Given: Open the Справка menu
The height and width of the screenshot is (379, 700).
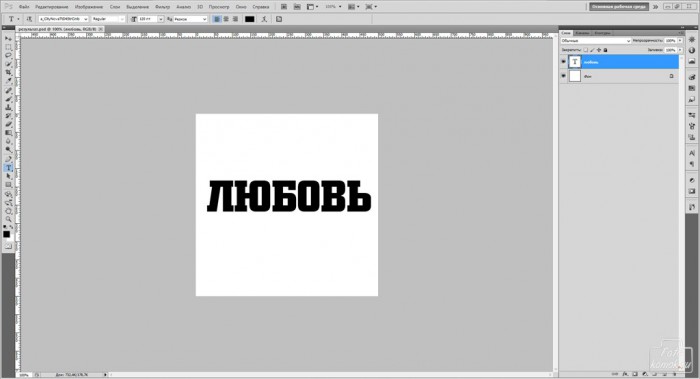Looking at the screenshot, I should tap(261, 7).
